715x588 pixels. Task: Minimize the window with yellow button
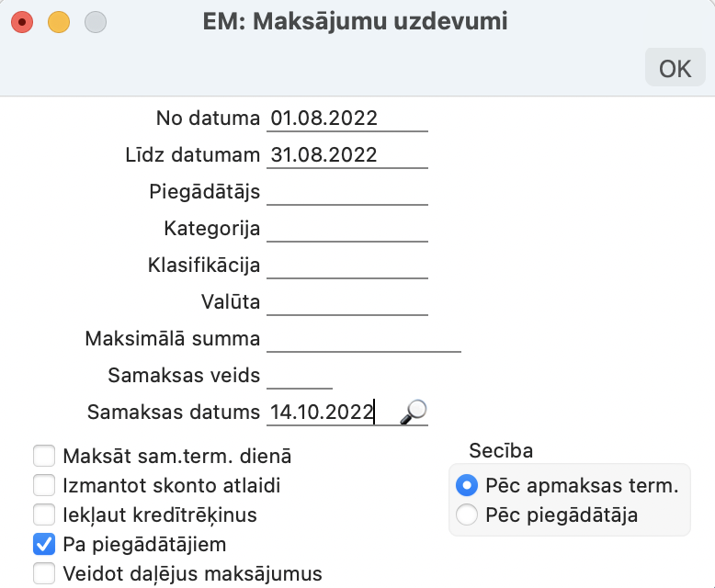(x=58, y=20)
